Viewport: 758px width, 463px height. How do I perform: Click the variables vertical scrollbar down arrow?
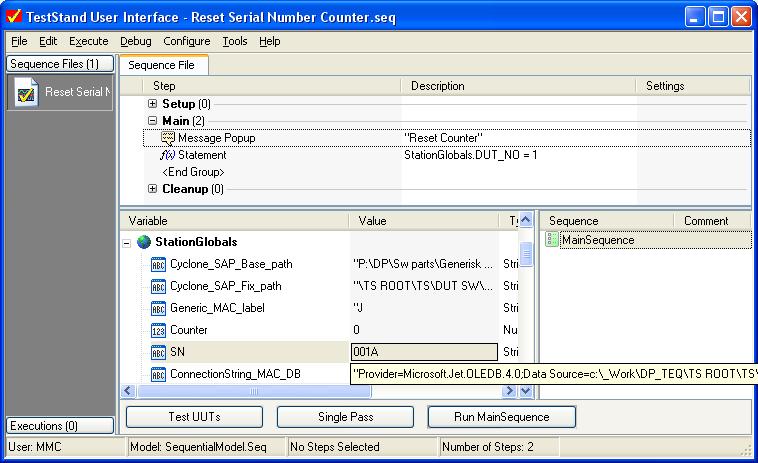[526, 391]
